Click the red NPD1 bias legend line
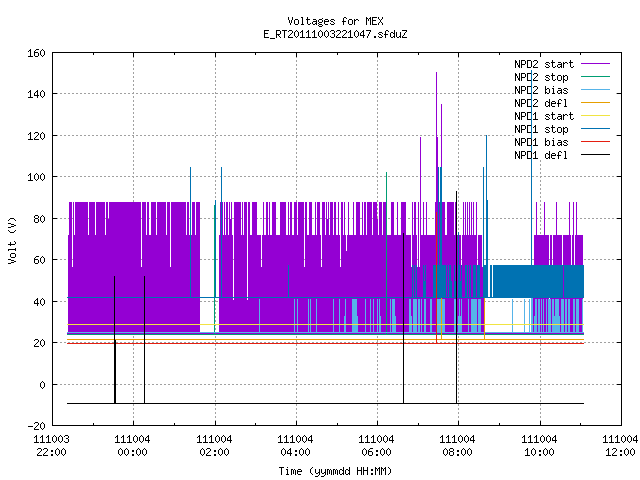Image resolution: width=640 pixels, height=480 pixels. 596,142
